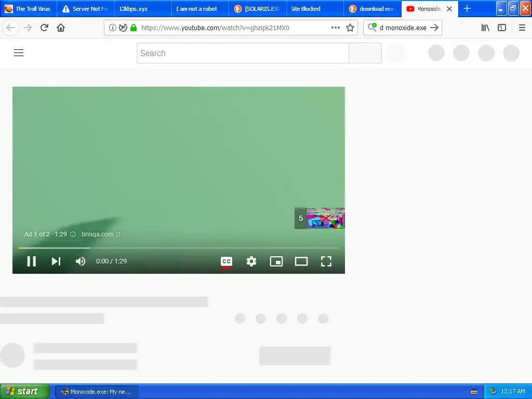Screen dimensions: 532x399
Task: Open video settings gear
Action: click(x=251, y=261)
